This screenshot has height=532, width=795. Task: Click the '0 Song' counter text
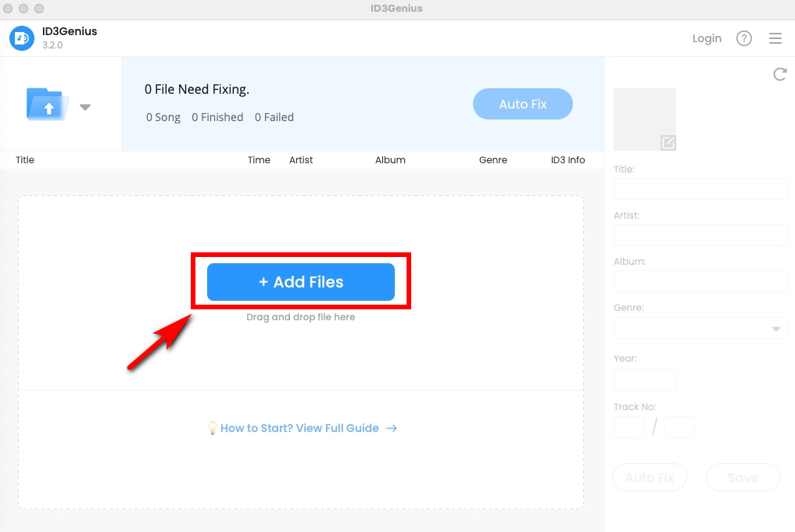[163, 117]
